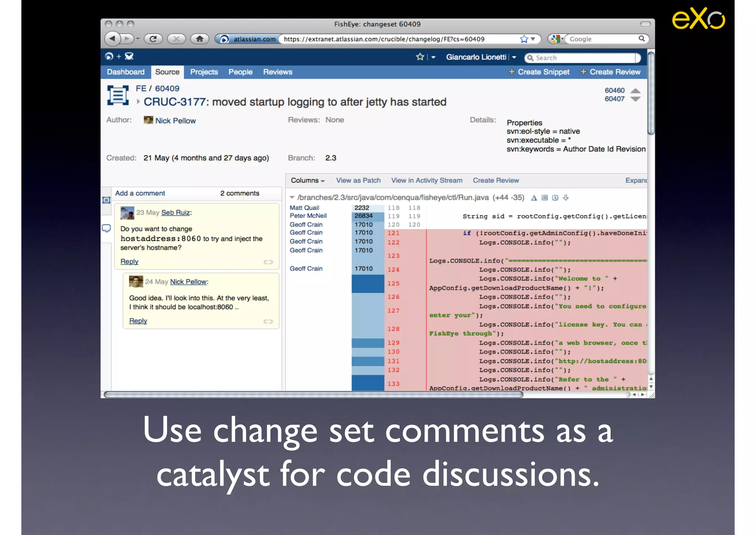Screen dimensions: 756x535
Task: Click Create Review in diff toolbar
Action: point(496,181)
